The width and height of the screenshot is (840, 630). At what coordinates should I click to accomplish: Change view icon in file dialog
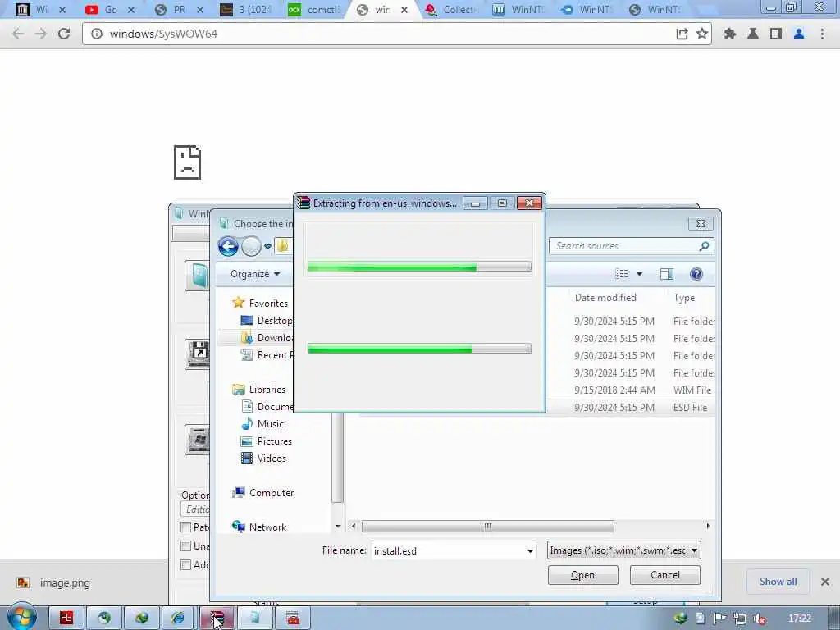point(622,274)
